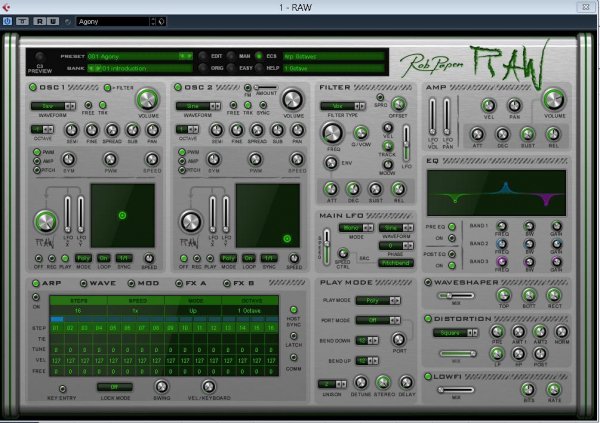The image size is (600, 423).
Task: Open Main LFO Mode selector
Action: point(356,228)
